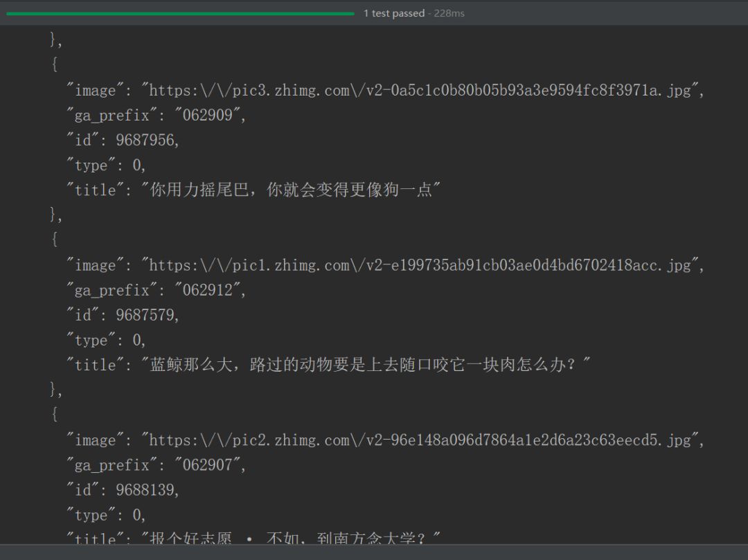Viewport: 748px width, 560px height.
Task: Click the pic3.zhimg.com image URL
Action: pyautogui.click(x=422, y=91)
